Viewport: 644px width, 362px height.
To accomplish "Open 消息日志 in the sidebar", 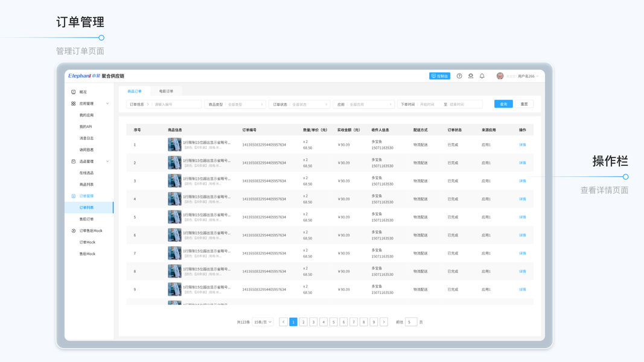I will (86, 138).
